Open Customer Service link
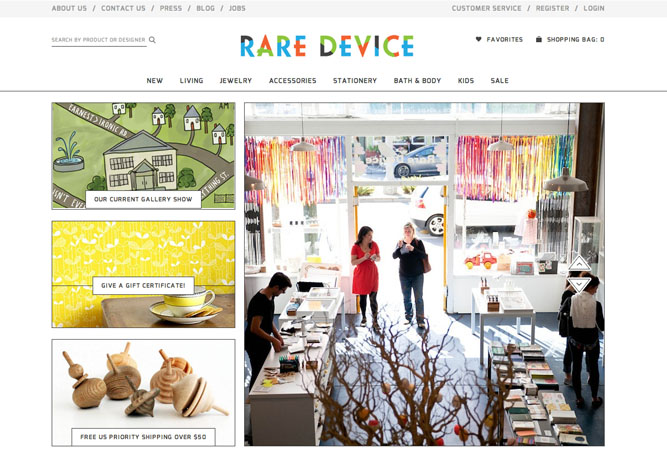 tap(486, 8)
